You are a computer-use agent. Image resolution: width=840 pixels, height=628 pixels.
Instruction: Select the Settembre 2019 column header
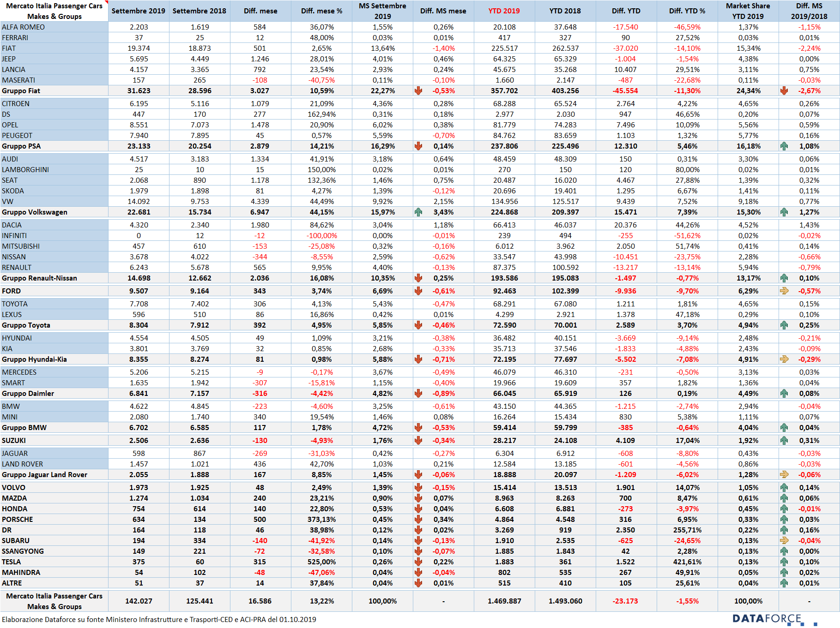click(x=139, y=11)
